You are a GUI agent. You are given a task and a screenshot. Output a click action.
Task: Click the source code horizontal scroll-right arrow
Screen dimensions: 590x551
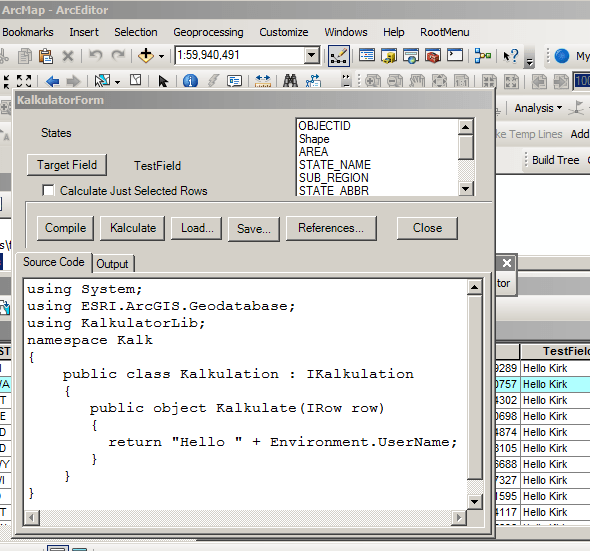459,518
